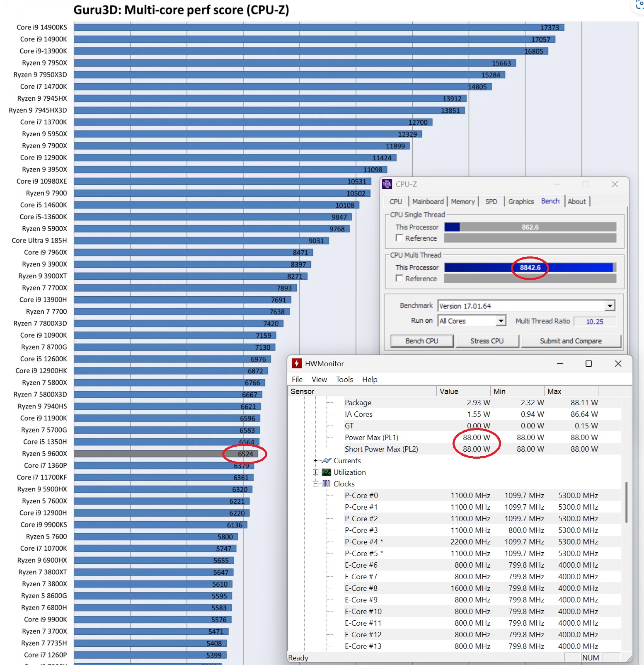
Task: Enable Reference checkbox under CPU Multi Thread
Action: click(399, 278)
